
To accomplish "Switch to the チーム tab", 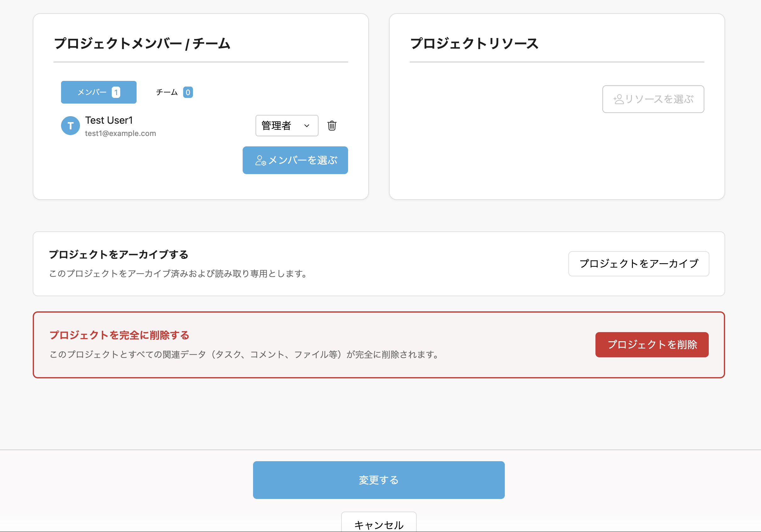I will pos(167,92).
